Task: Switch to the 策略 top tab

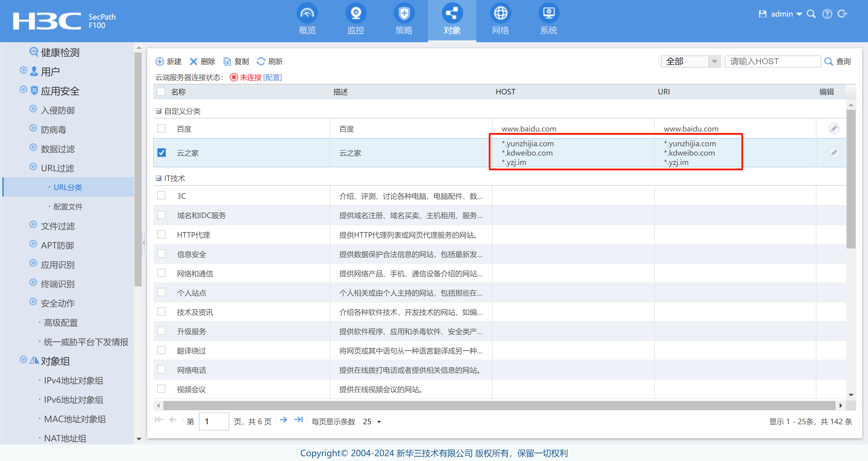Action: 404,20
